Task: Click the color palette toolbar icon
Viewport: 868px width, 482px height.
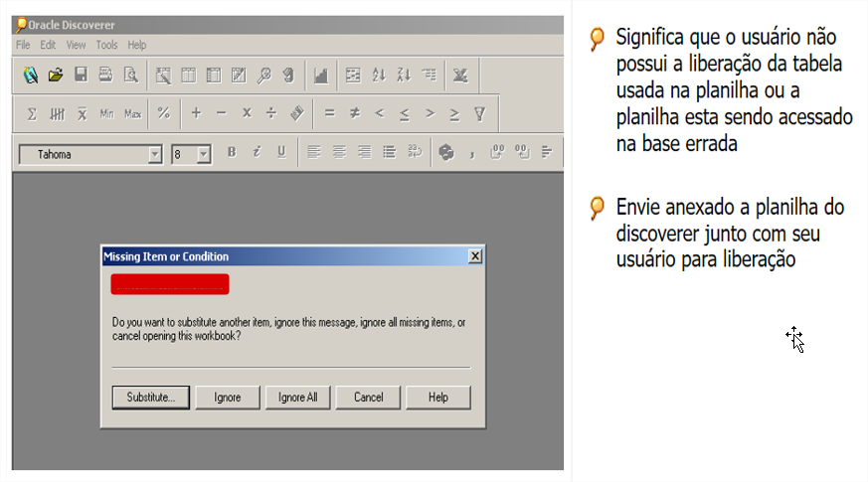Action: [446, 152]
